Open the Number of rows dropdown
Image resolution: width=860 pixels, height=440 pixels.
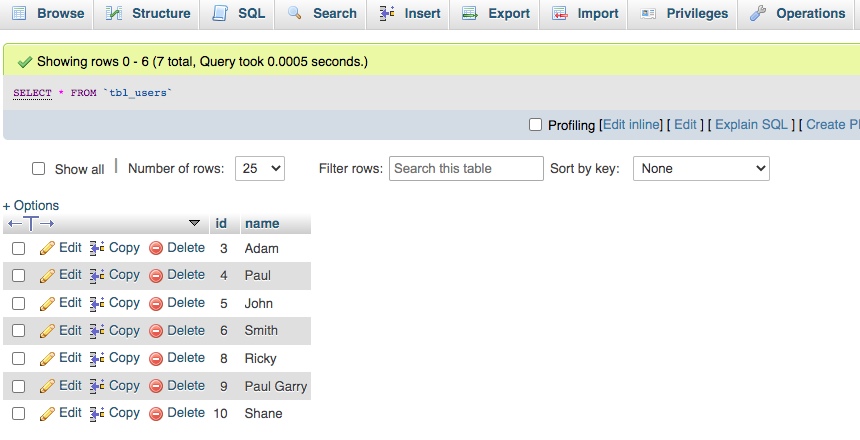tap(259, 168)
